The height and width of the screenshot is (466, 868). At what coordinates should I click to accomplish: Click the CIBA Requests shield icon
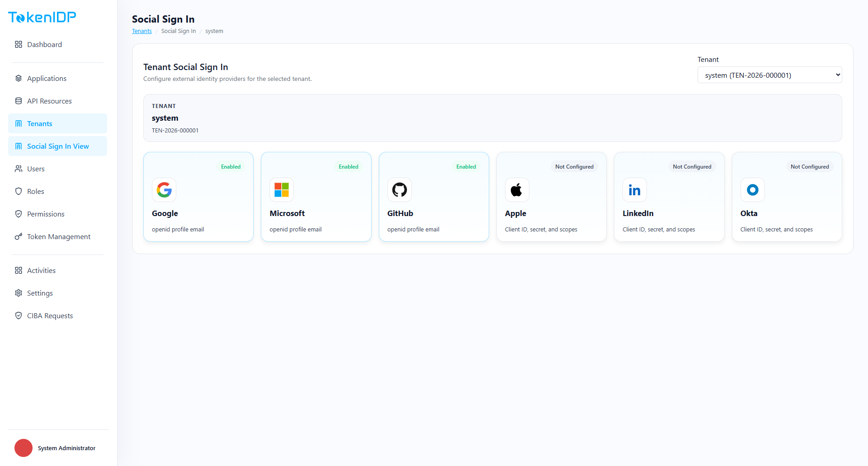[x=19, y=315]
